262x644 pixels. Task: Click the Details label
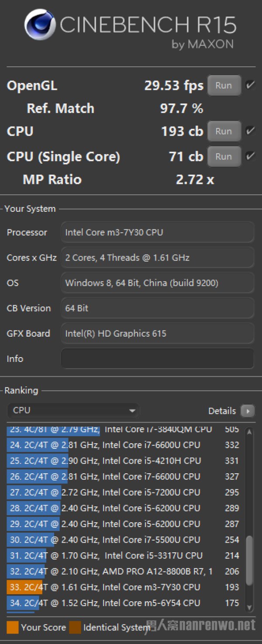222,411
